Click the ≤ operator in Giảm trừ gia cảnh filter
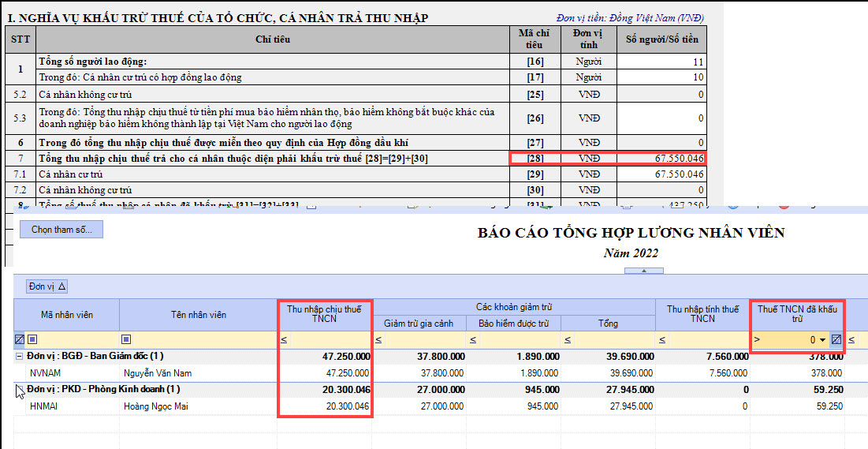This screenshot has width=868, height=449. coord(378,340)
